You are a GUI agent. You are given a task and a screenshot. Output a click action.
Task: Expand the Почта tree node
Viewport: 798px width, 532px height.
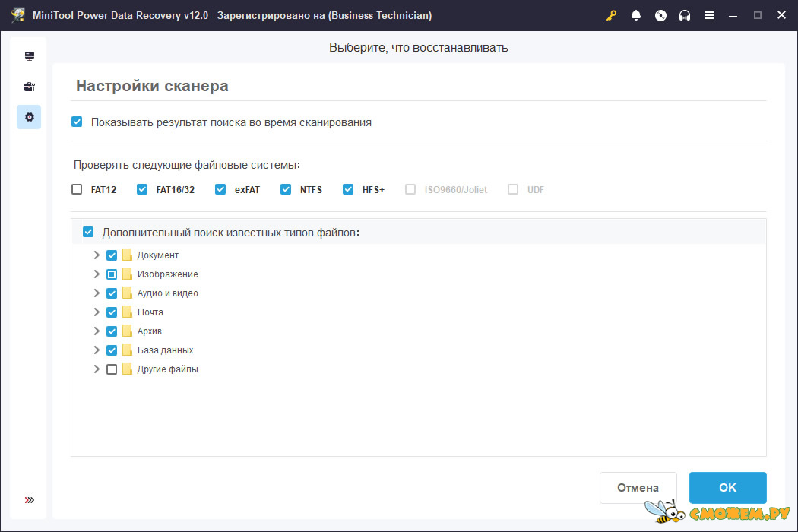pos(97,312)
